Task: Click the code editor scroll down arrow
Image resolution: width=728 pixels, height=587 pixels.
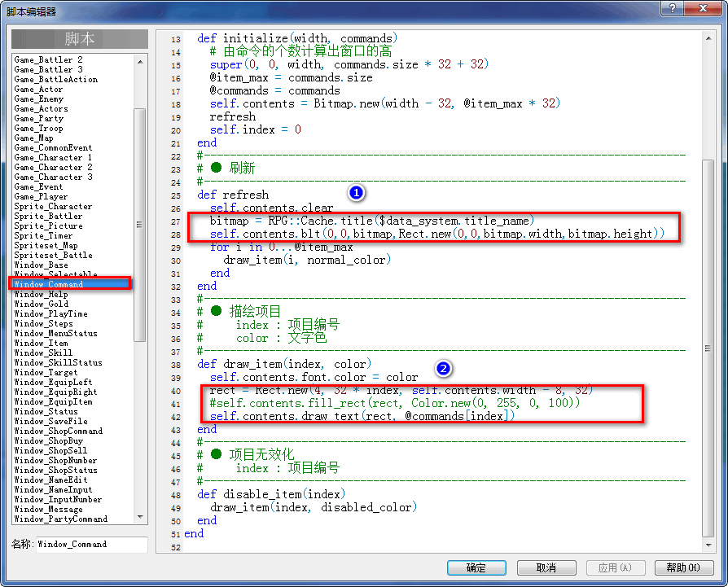Action: tap(708, 545)
